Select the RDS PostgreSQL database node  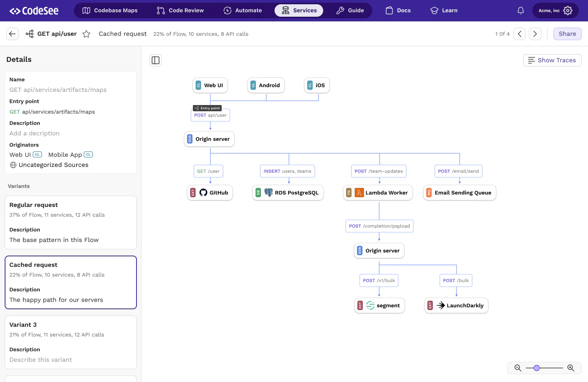pos(288,193)
